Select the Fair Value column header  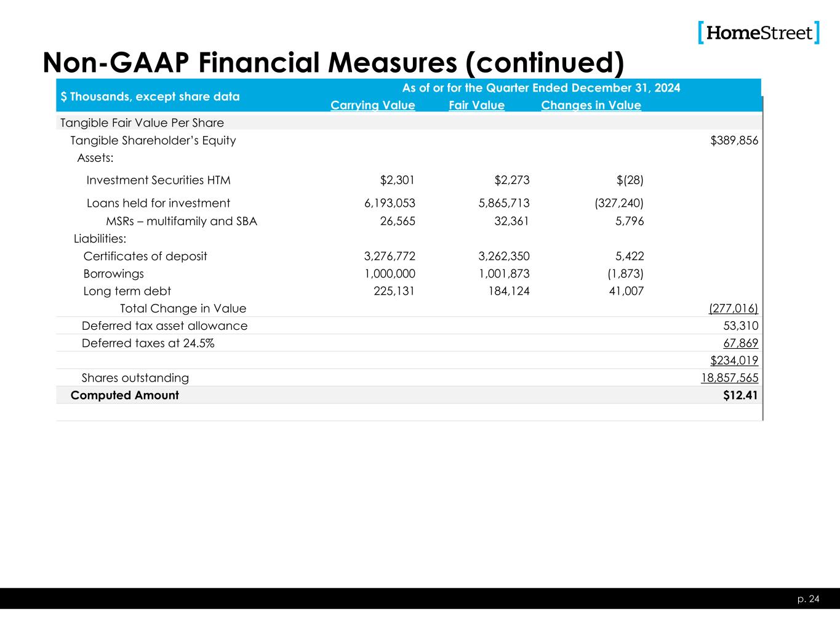476,105
